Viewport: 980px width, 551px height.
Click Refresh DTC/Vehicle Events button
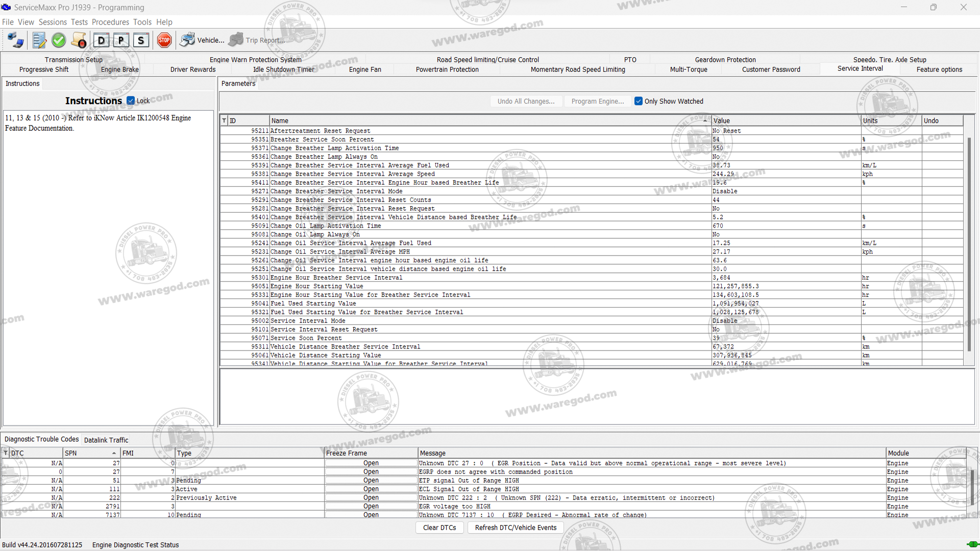516,528
